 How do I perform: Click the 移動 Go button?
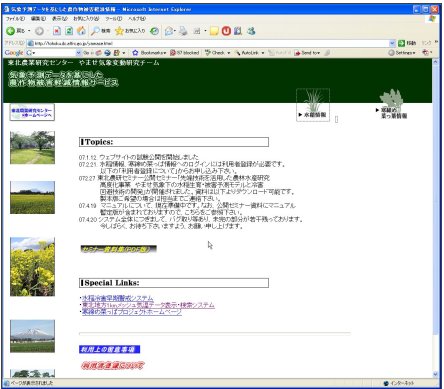click(x=407, y=43)
